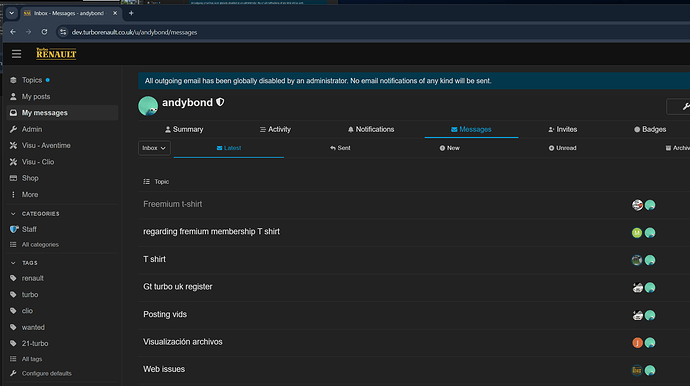Switch to the Invites tab

pyautogui.click(x=562, y=129)
